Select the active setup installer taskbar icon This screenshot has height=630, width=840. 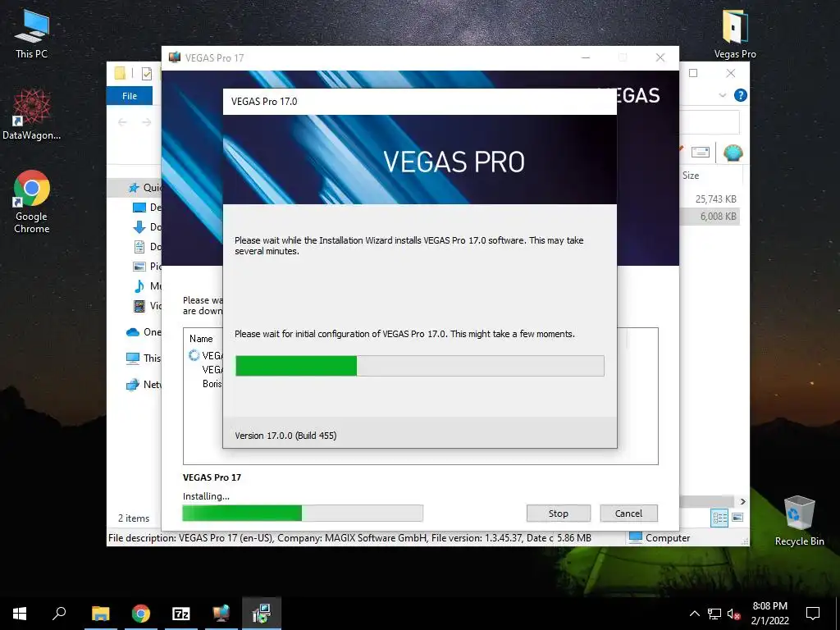[262, 614]
